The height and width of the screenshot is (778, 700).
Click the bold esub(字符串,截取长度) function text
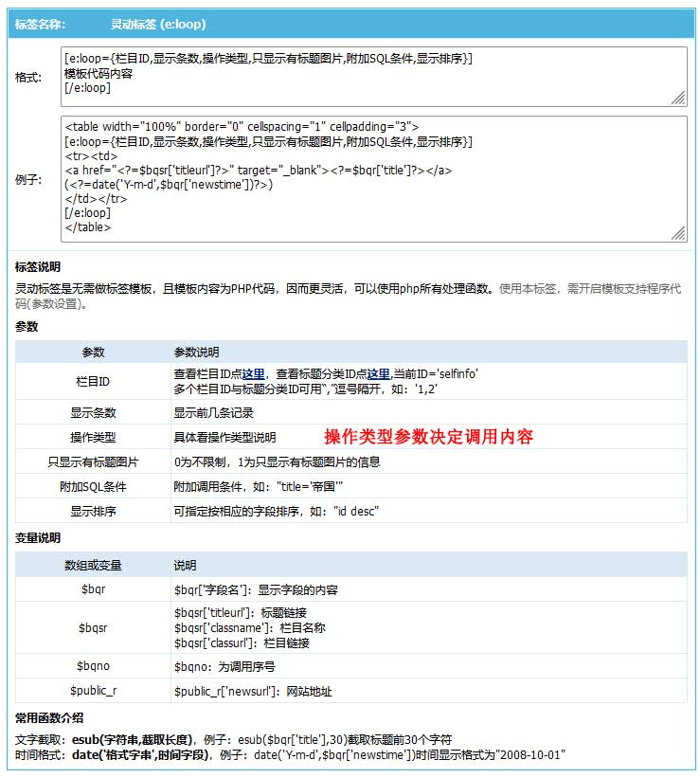click(134, 739)
